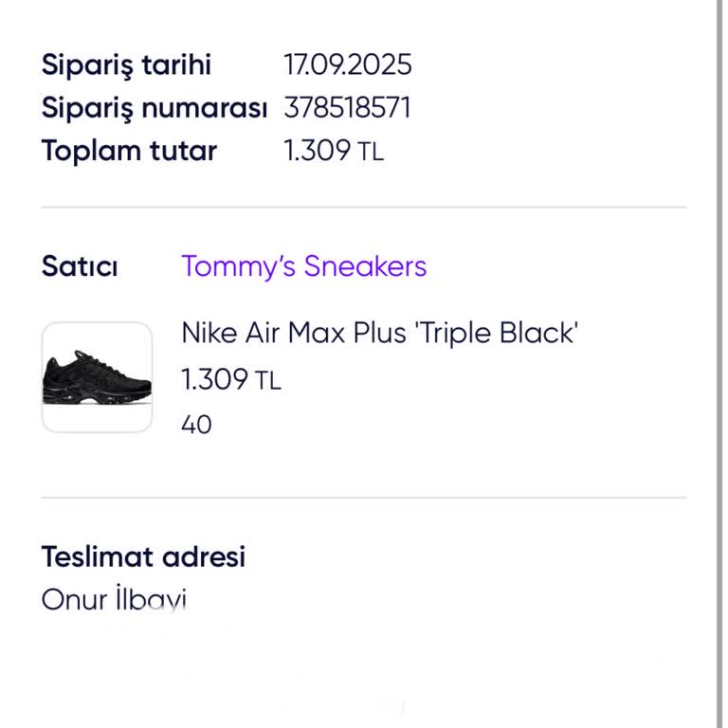Viewport: 728px width, 728px height.
Task: Click the TL currency text beside the total
Action: point(371,152)
